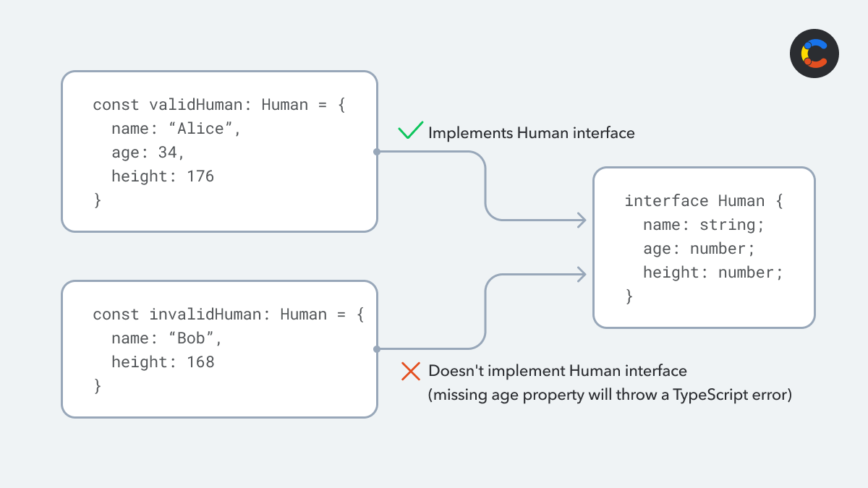Click the circular Contentful logo icon
The width and height of the screenshot is (868, 488).
click(814, 53)
